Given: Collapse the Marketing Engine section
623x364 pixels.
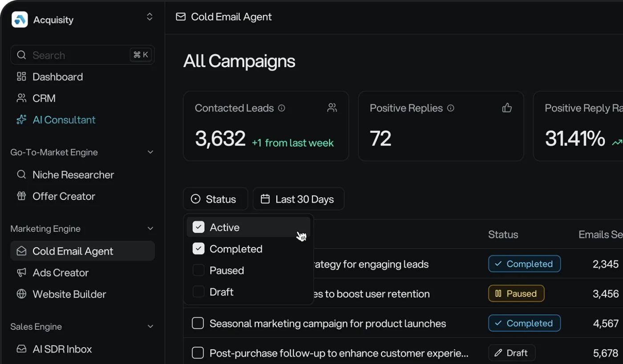Looking at the screenshot, I should tap(150, 228).
